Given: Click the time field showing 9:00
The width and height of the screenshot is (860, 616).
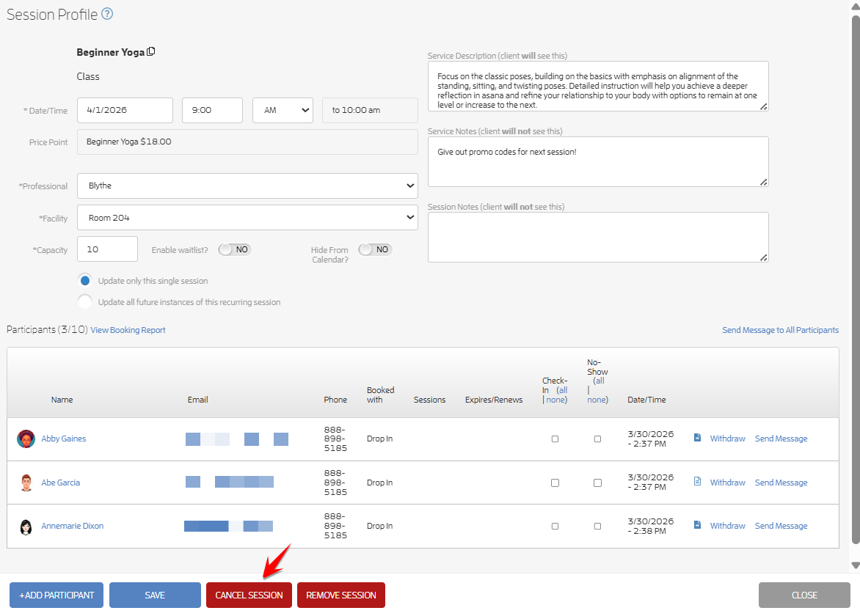Looking at the screenshot, I should point(212,110).
